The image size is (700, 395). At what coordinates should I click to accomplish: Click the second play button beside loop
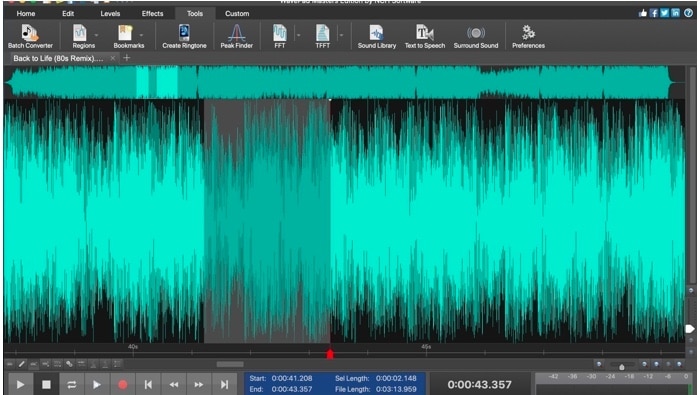96,384
